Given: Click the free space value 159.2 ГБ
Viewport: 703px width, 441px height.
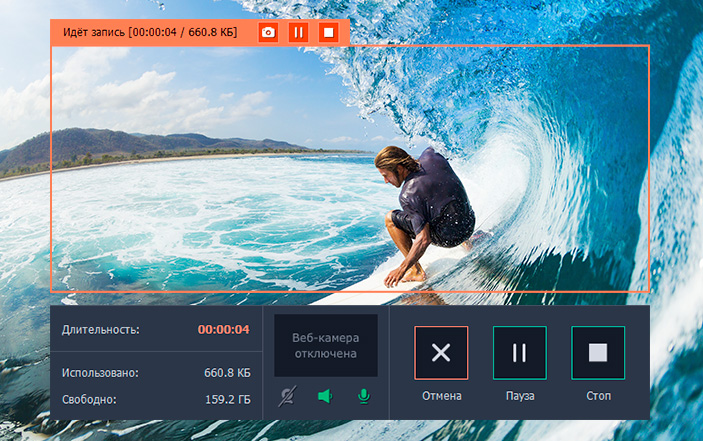Looking at the screenshot, I should coord(228,399).
